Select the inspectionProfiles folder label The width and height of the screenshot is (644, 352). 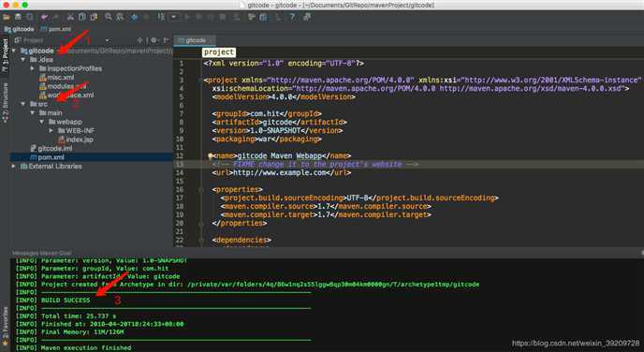pyautogui.click(x=74, y=68)
